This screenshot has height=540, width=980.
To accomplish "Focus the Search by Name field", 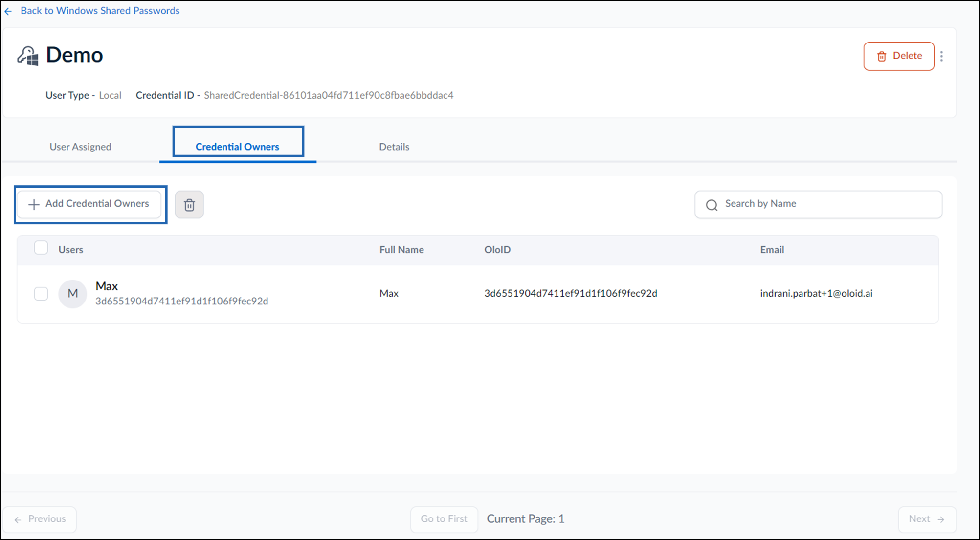I will [x=818, y=204].
